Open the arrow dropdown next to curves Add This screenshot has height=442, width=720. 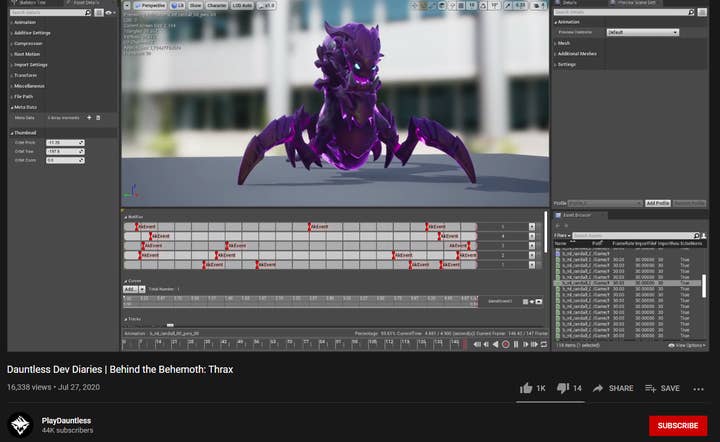pyautogui.click(x=142, y=289)
